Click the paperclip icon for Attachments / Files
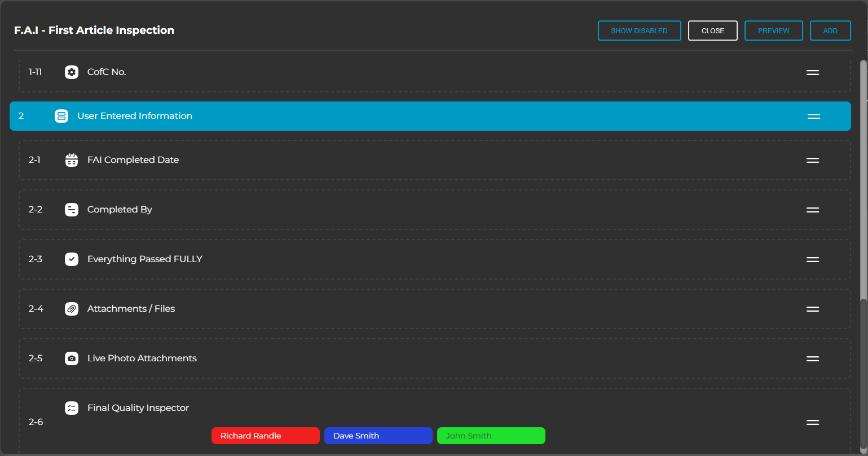868x456 pixels. [72, 309]
